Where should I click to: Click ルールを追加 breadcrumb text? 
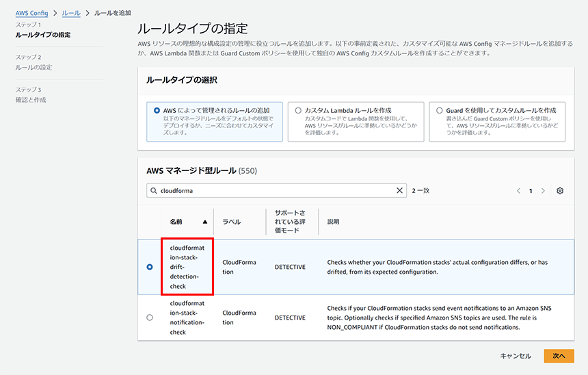tap(113, 13)
